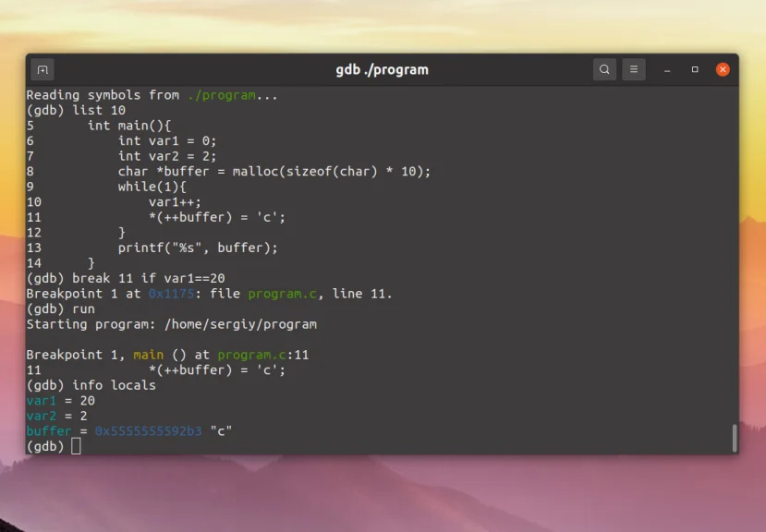The width and height of the screenshot is (766, 532).
Task: Click the green './program' path text
Action: pos(222,95)
